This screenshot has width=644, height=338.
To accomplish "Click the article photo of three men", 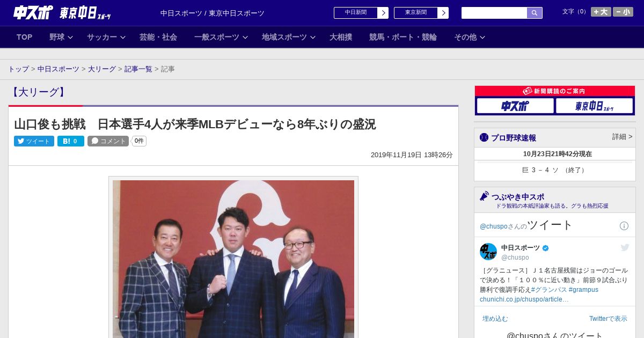I will pyautogui.click(x=233, y=259).
